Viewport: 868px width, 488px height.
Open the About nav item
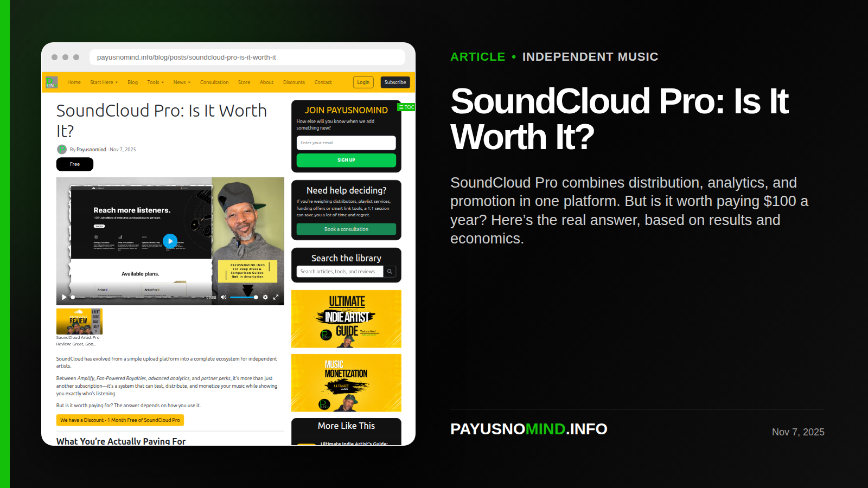(266, 82)
